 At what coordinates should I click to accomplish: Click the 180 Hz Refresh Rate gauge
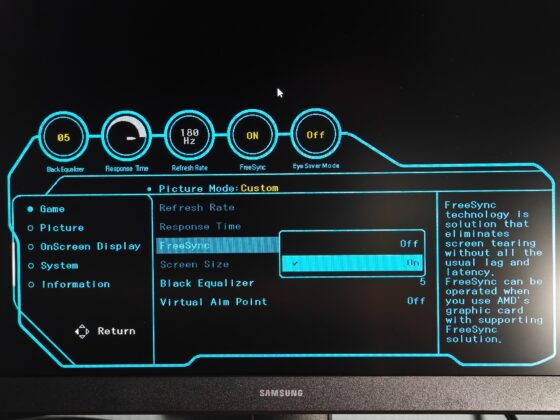[x=189, y=136]
